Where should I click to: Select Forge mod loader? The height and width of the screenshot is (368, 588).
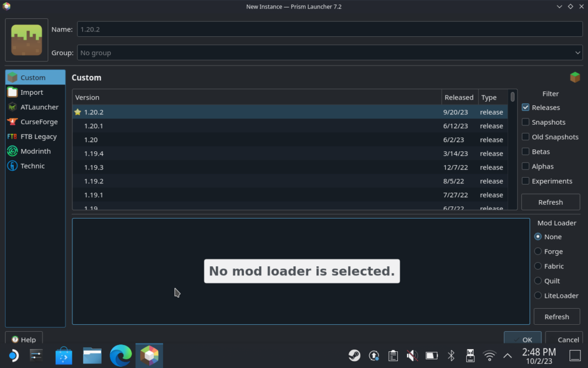(x=537, y=251)
